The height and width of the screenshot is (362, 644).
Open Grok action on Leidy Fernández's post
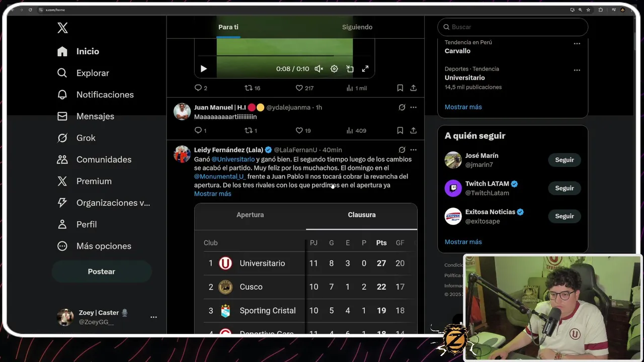pyautogui.click(x=402, y=150)
